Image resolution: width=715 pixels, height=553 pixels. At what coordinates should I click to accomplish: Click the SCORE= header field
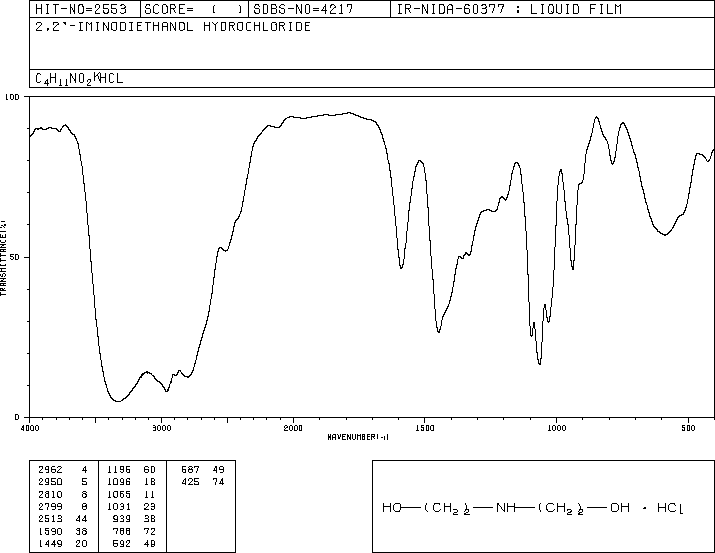(194, 9)
